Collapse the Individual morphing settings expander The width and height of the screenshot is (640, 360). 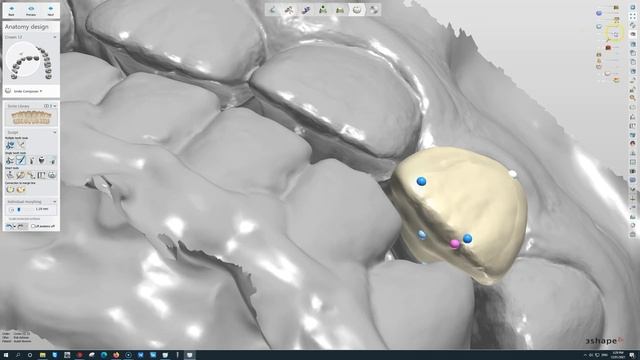[55, 202]
